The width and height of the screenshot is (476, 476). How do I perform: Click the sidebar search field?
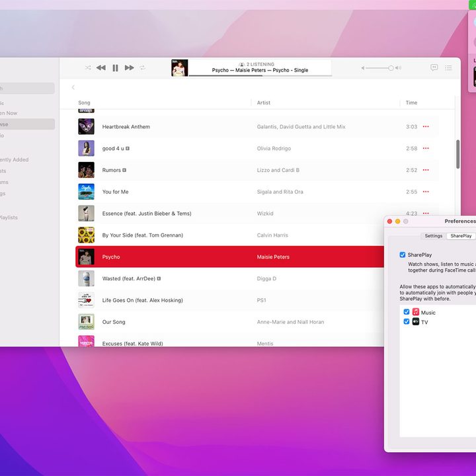[x=27, y=89]
